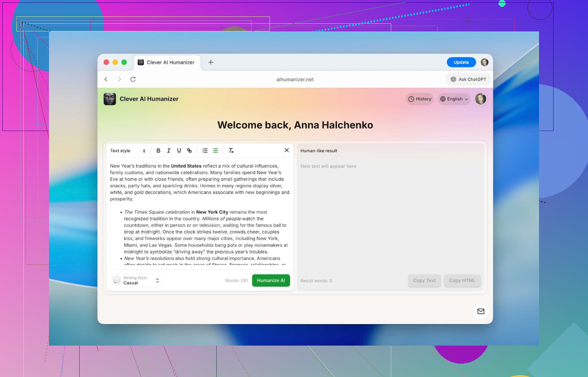Open the English language dropdown

coord(454,99)
